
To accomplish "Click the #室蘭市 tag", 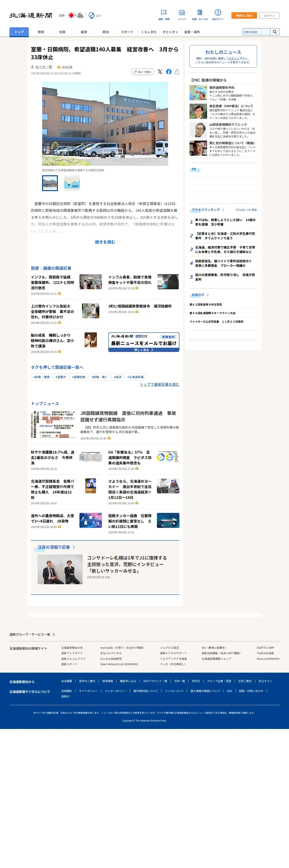I will tap(61, 377).
